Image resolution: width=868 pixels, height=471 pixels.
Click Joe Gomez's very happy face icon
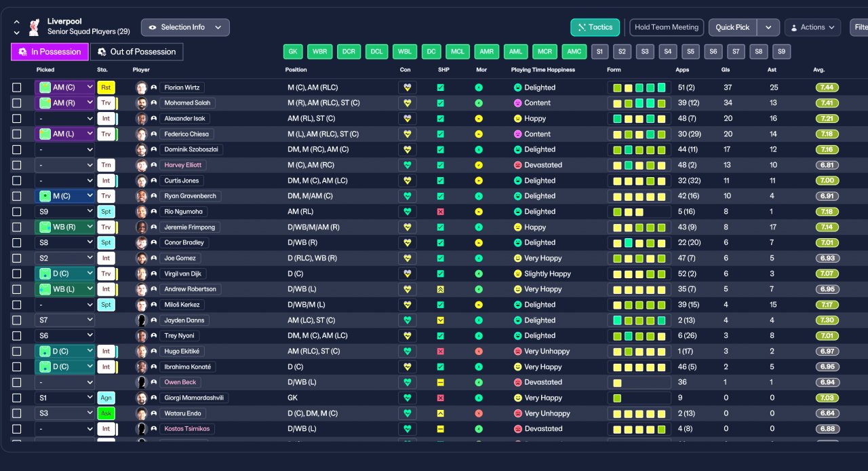(517, 259)
